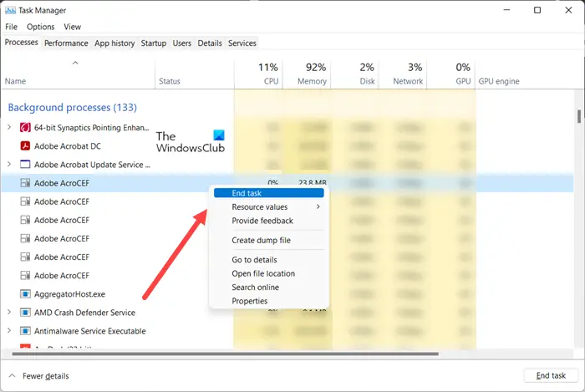Click the AMD Crash Defender Service icon
The height and width of the screenshot is (392, 585).
pyautogui.click(x=25, y=313)
